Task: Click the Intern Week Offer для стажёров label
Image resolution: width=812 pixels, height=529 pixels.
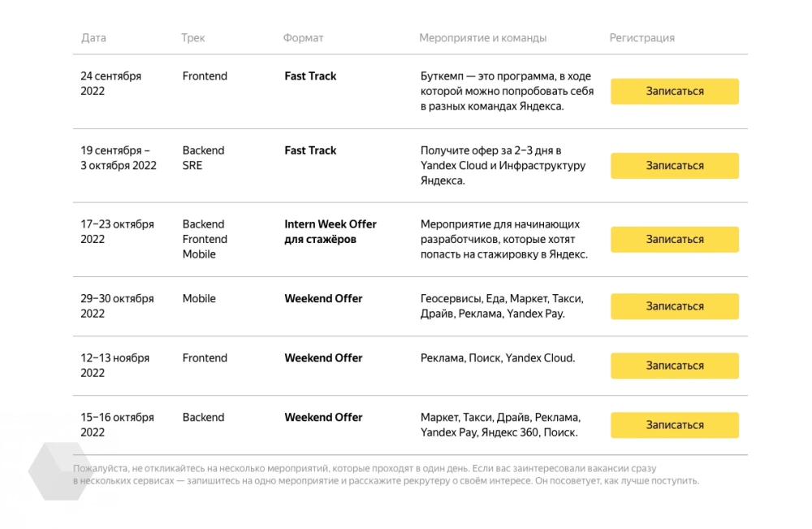Action: tap(330, 232)
